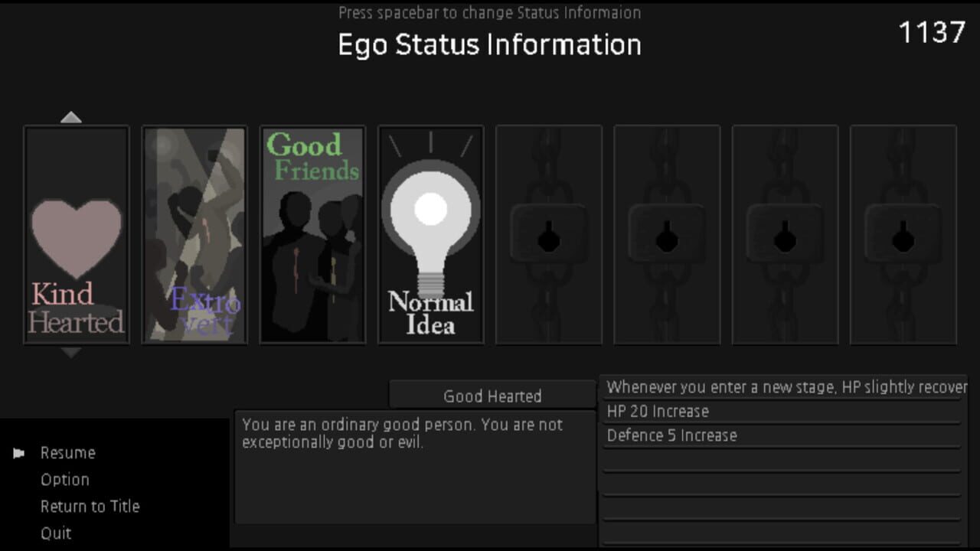
Task: Click the sixth locked ego slot
Action: point(666,235)
